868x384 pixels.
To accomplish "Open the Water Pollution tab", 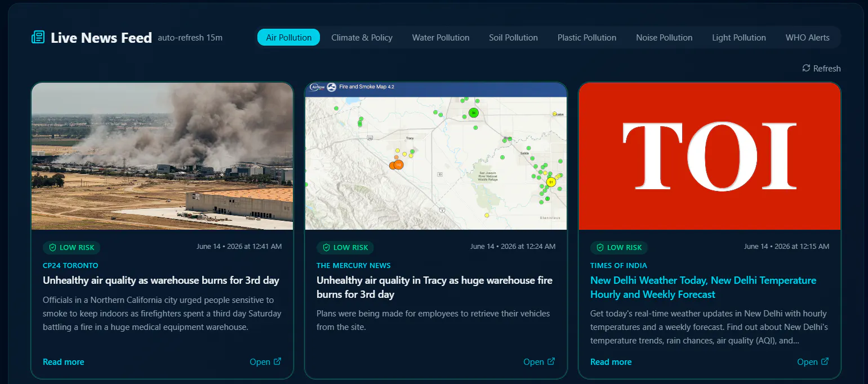I will pyautogui.click(x=440, y=37).
